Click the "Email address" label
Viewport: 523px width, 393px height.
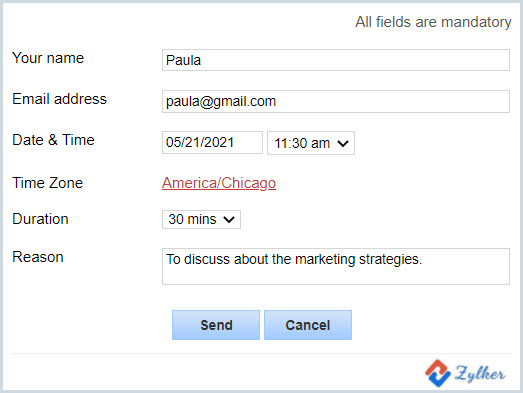tap(59, 99)
